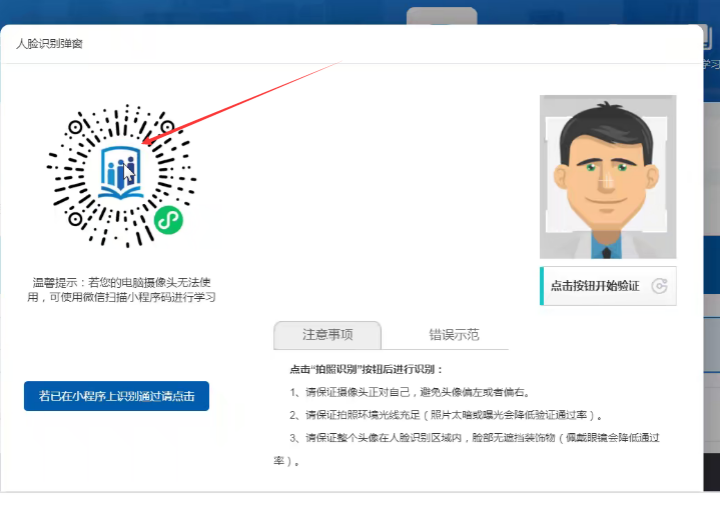Image resolution: width=720 pixels, height=513 pixels.
Task: Click the 点击按钮开始验证 button
Action: pyautogui.click(x=608, y=286)
